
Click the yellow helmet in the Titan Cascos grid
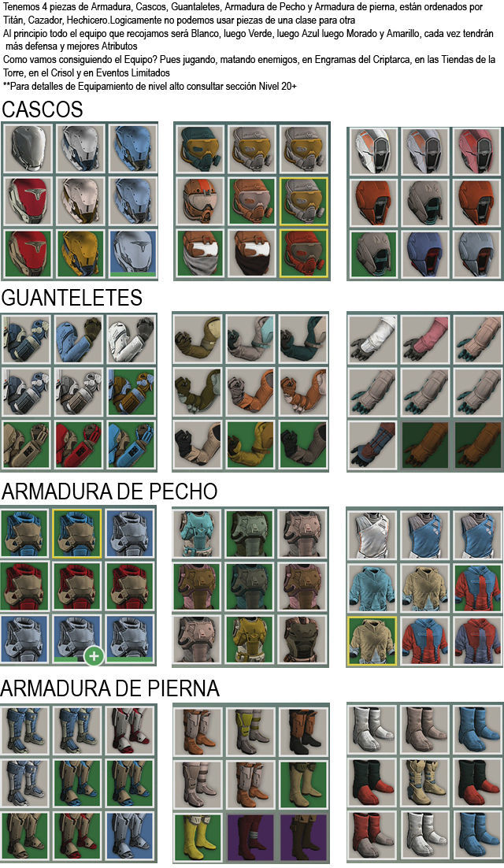(x=80, y=252)
